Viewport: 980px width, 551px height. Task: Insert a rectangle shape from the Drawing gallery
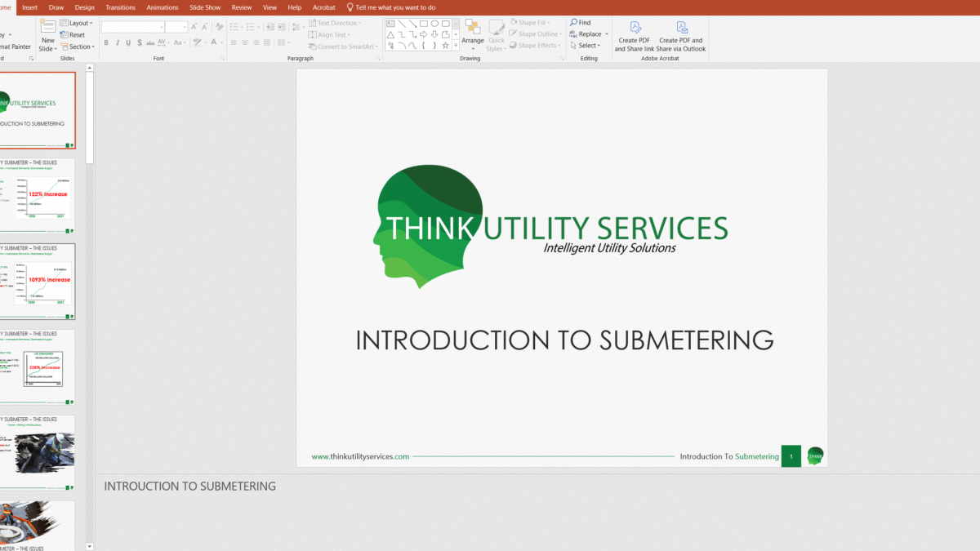[424, 24]
